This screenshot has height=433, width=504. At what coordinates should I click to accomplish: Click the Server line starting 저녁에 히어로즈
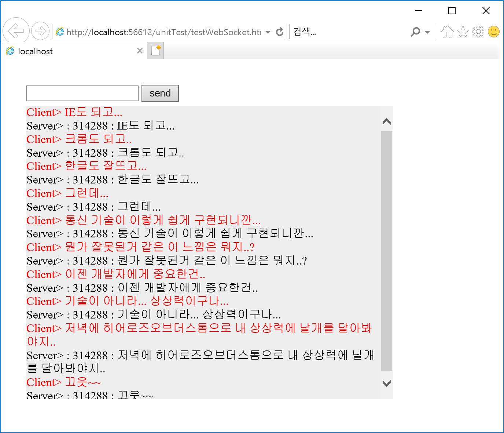pyautogui.click(x=200, y=361)
